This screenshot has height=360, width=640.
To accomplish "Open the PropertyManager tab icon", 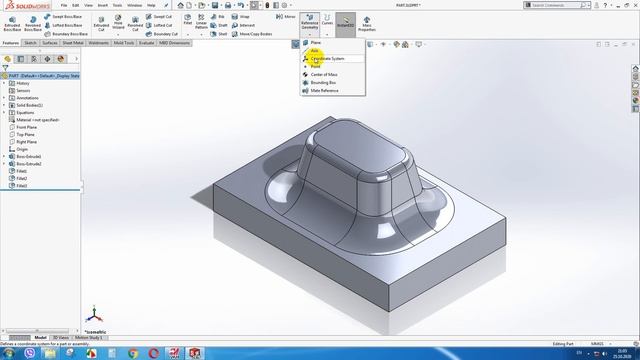I will point(21,59).
